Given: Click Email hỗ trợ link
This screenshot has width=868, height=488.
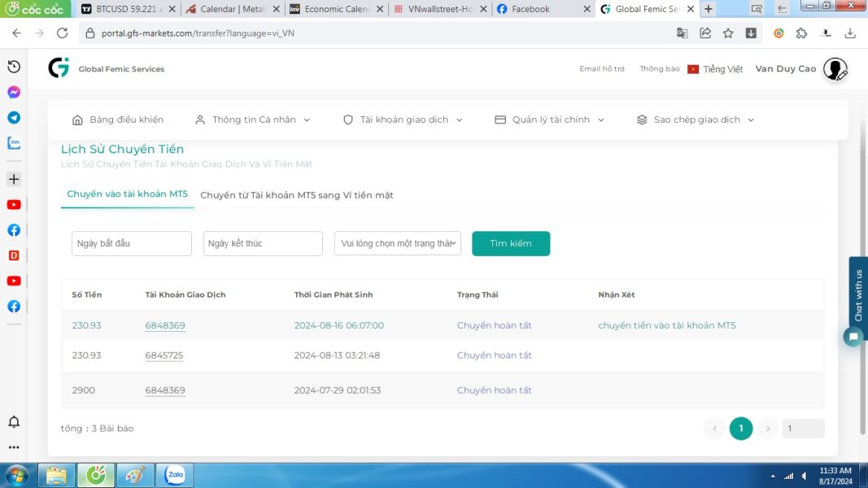Looking at the screenshot, I should [x=602, y=68].
